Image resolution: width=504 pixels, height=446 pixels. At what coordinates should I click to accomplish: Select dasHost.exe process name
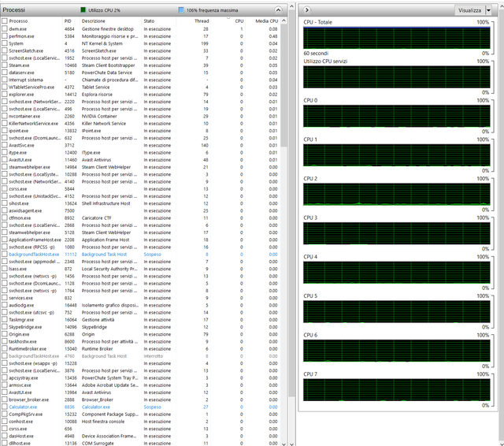pos(21,436)
